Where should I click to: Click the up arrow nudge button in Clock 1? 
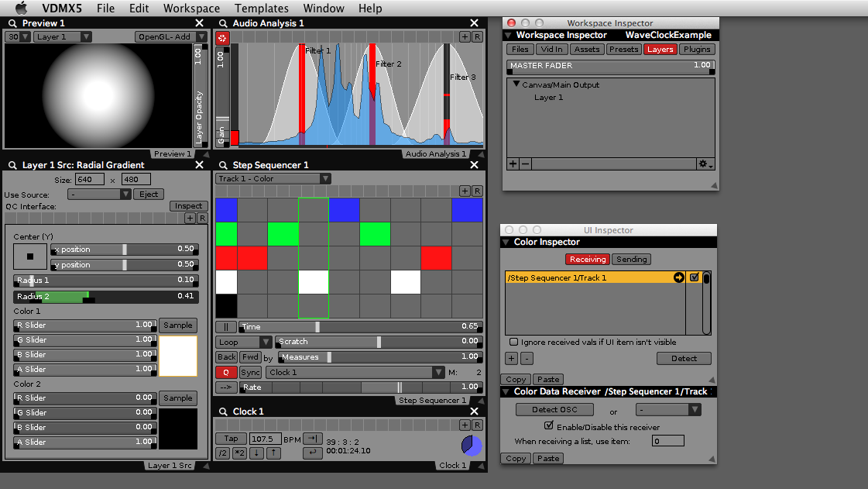point(273,453)
